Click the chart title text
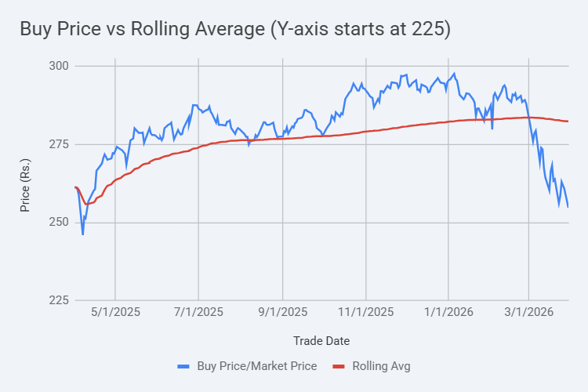Screen dimensions: 588x392 [x=234, y=30]
